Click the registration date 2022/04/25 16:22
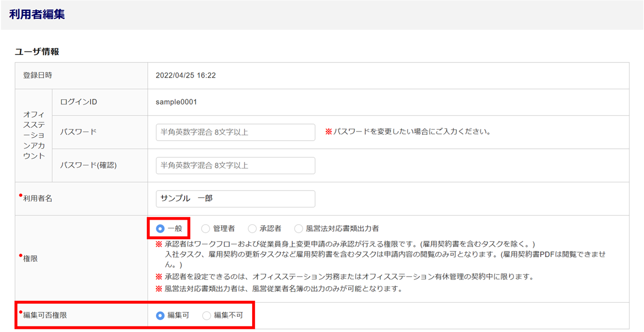 point(186,76)
